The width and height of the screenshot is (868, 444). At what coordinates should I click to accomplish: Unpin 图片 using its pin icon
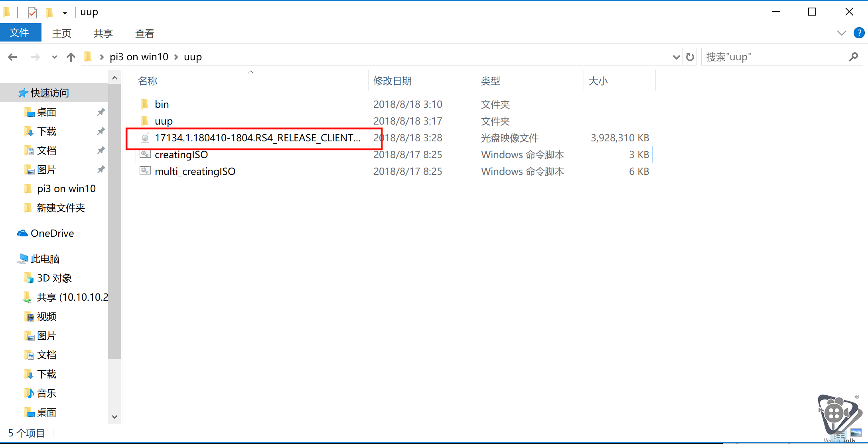tap(101, 170)
